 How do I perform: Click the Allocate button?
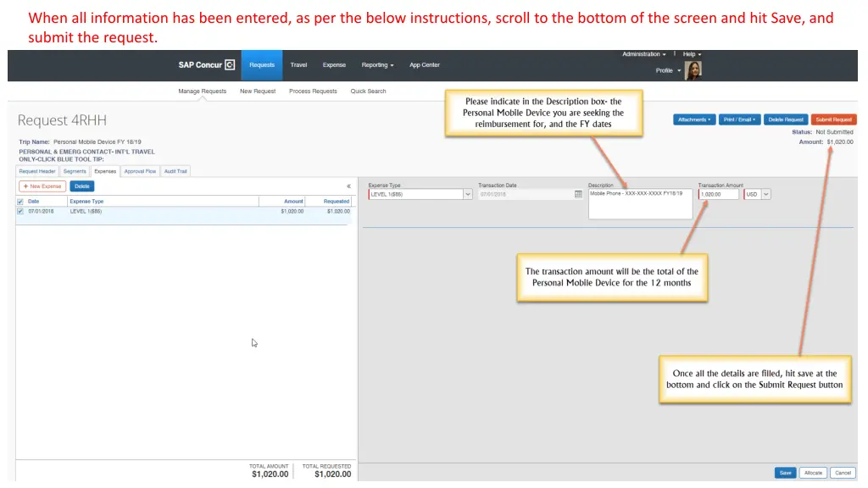[x=813, y=473]
